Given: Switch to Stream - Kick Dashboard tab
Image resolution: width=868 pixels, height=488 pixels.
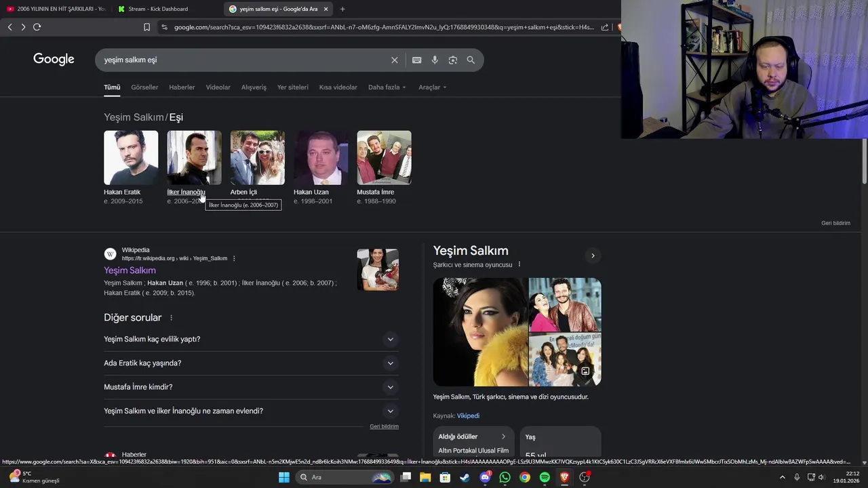Looking at the screenshot, I should click(166, 9).
